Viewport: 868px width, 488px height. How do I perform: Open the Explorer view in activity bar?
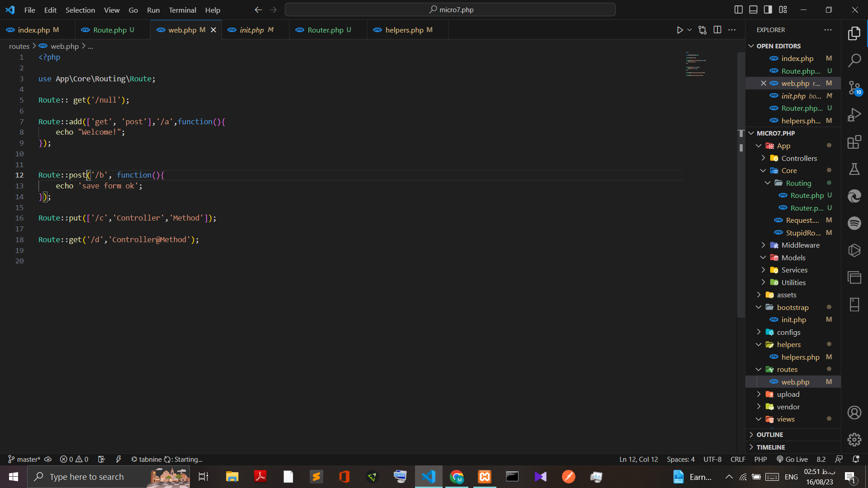[854, 33]
